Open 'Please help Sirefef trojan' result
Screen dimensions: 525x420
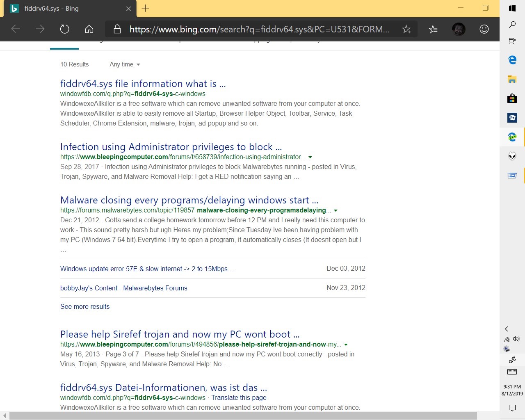point(180,334)
